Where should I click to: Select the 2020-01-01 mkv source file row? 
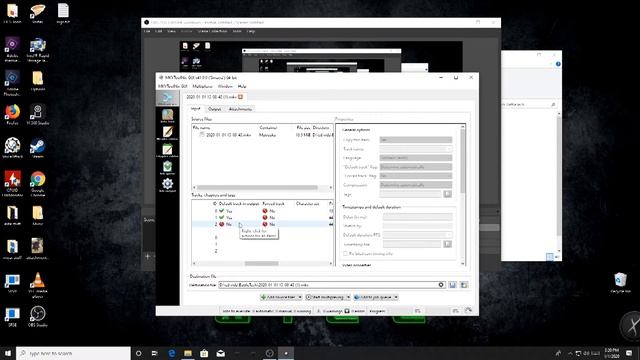coord(262,135)
